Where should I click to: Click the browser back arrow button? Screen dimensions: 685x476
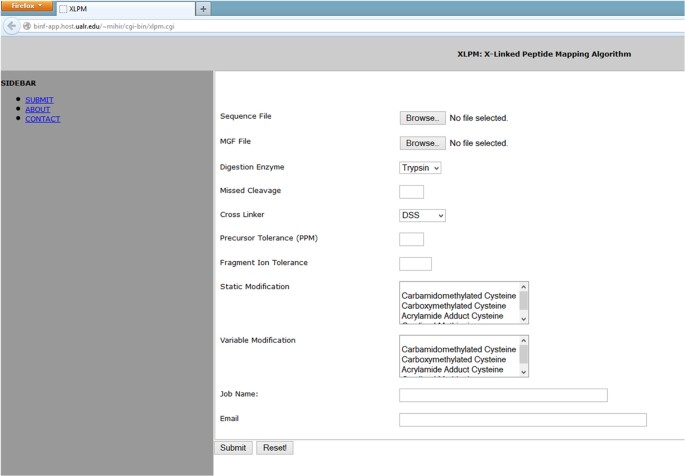point(12,25)
